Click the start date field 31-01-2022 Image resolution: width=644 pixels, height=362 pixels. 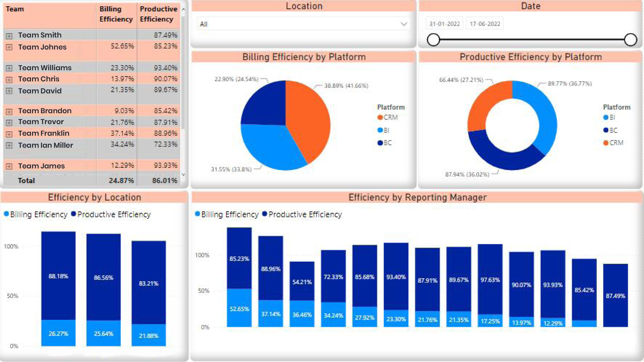tap(445, 24)
